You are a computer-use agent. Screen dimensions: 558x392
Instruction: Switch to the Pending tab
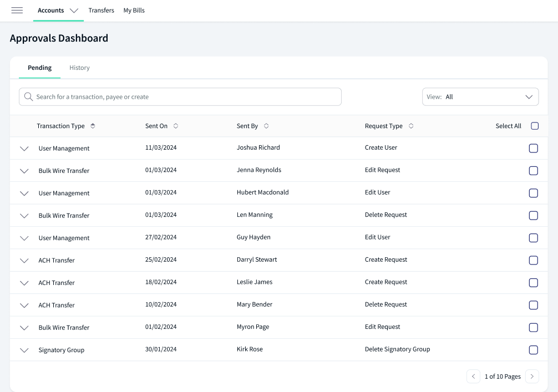tap(39, 68)
